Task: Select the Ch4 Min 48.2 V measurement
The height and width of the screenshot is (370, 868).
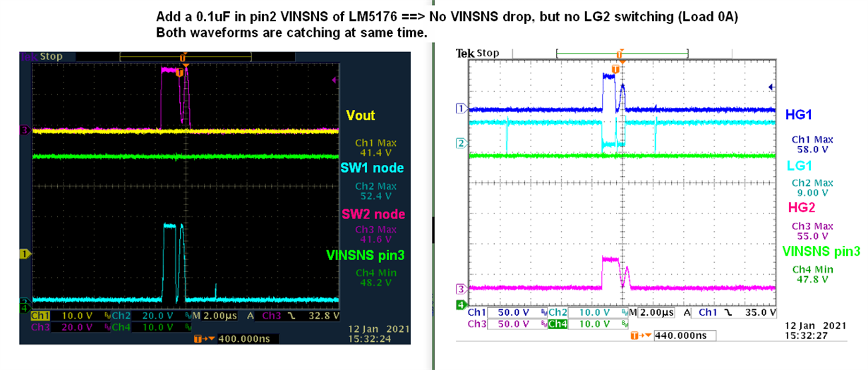Action: tap(377, 277)
